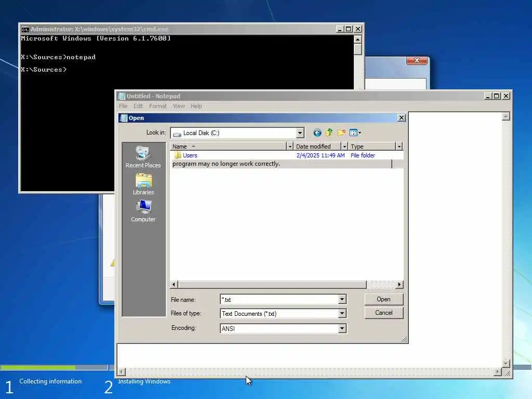Minimize the command prompt window
The width and height of the screenshot is (532, 399).
(339, 29)
